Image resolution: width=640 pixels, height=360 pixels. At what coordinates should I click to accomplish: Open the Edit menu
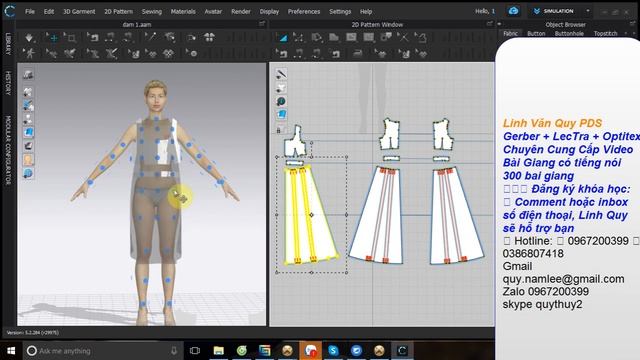[x=49, y=11]
